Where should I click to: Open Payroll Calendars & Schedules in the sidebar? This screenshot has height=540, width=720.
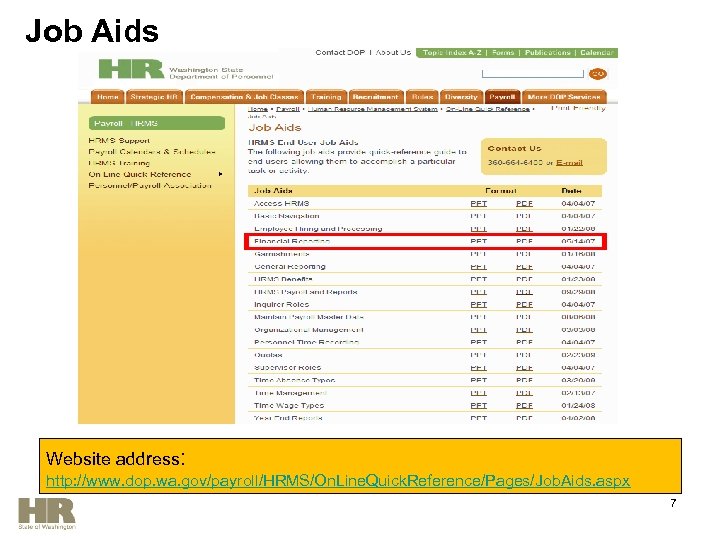[x=152, y=152]
